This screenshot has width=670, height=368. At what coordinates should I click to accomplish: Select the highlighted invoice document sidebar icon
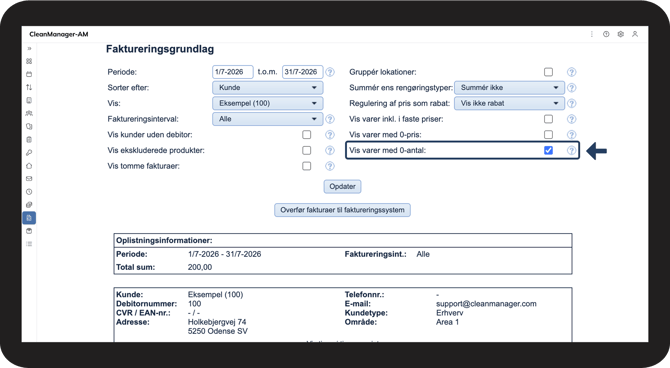click(29, 218)
